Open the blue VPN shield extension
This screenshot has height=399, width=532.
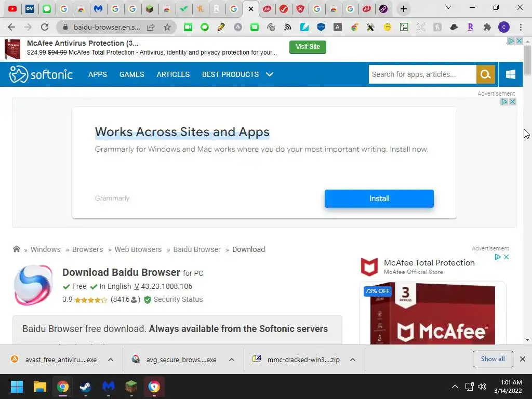(321, 27)
